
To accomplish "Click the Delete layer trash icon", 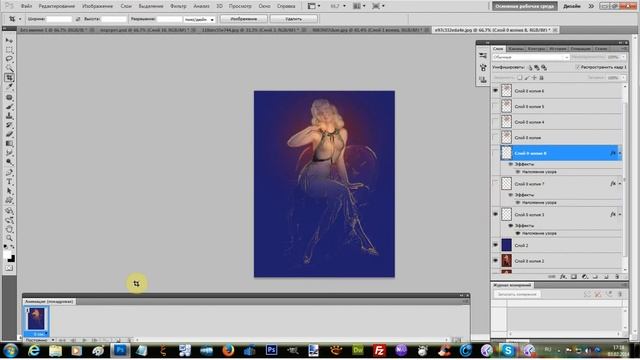I will tap(617, 277).
